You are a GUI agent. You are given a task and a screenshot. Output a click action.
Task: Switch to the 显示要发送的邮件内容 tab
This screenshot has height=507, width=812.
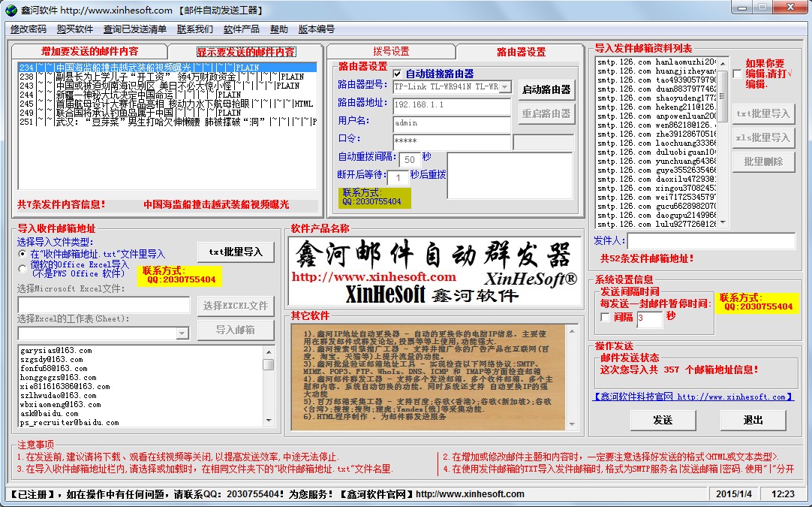[245, 52]
